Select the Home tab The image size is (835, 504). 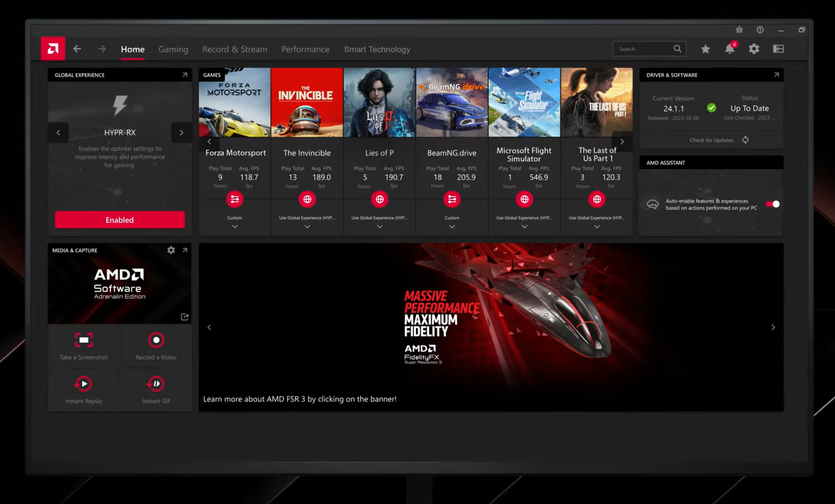133,50
